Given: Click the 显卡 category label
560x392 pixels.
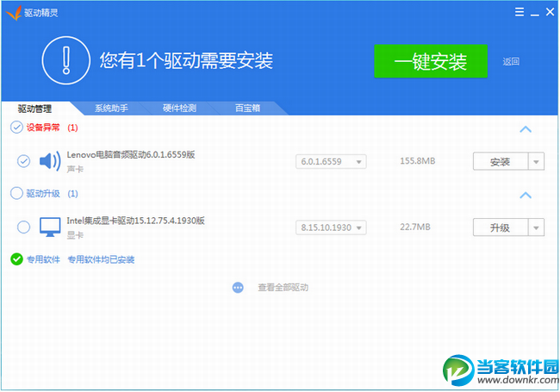Looking at the screenshot, I should 75,235.
